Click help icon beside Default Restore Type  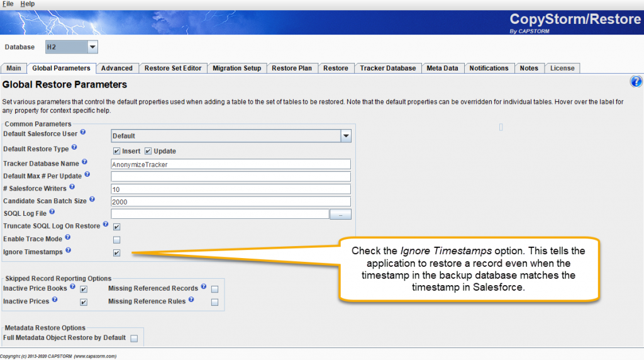click(74, 147)
